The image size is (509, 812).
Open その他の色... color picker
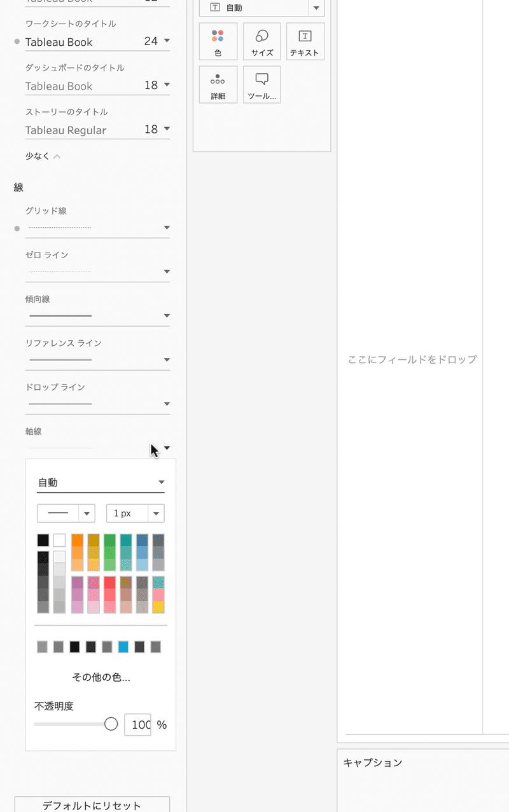click(101, 677)
